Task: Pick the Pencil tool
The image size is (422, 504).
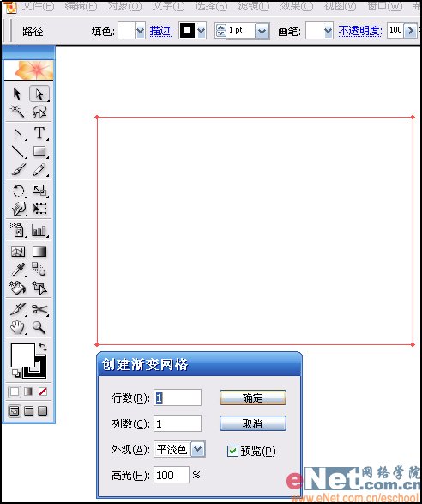Action: (39, 170)
